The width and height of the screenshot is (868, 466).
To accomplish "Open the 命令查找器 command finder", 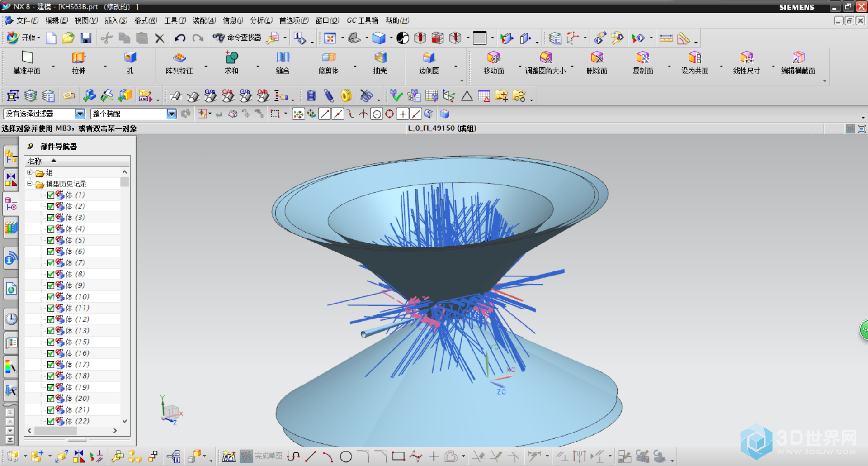I will click(237, 38).
